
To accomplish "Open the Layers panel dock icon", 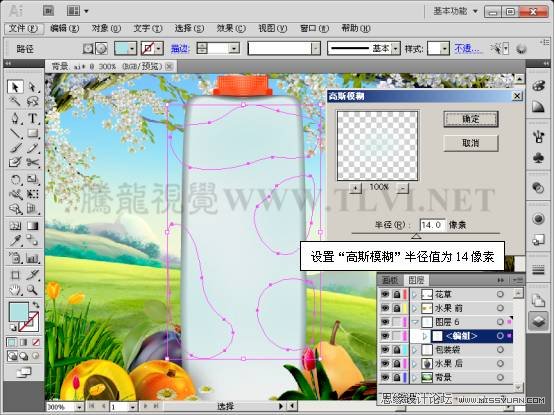I will tap(539, 322).
